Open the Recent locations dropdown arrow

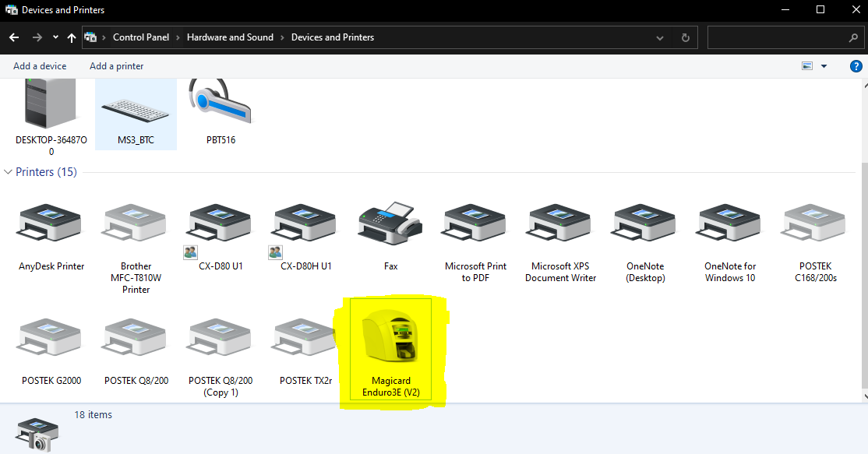coord(55,37)
